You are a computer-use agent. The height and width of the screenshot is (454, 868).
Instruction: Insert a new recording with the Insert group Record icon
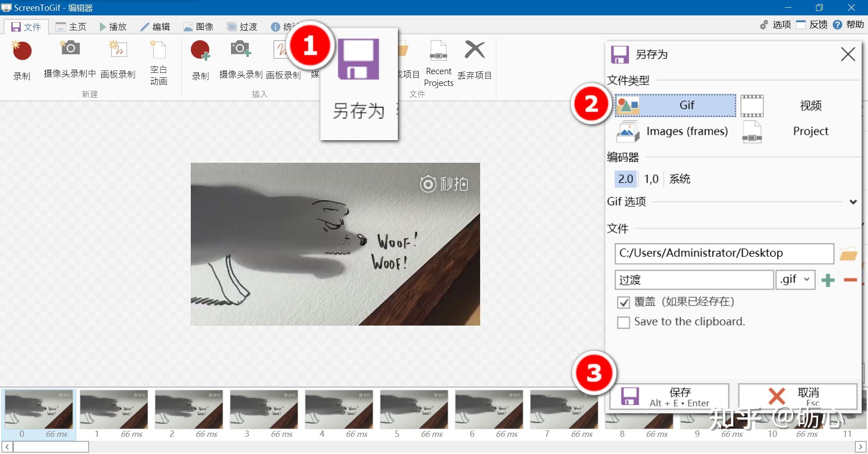[200, 51]
